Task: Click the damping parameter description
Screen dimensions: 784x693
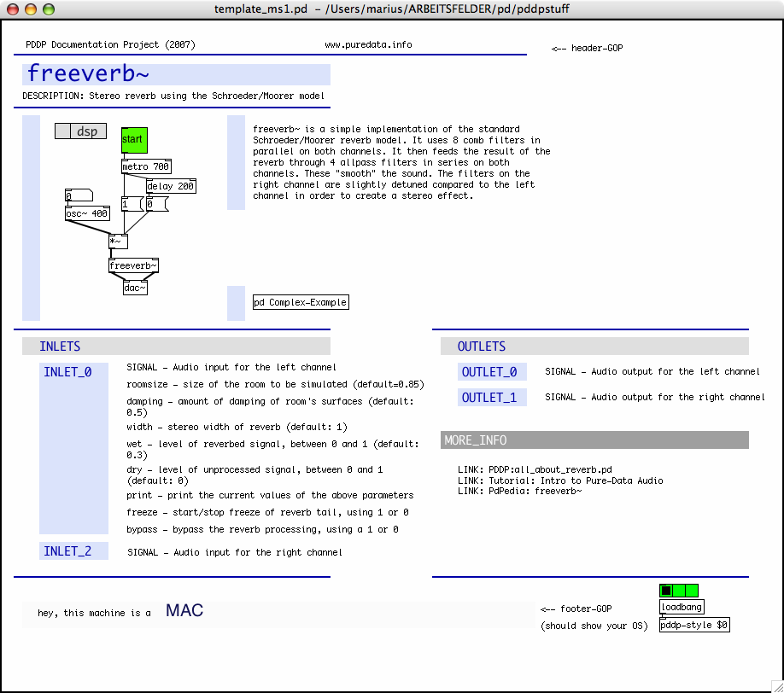Action: point(270,407)
